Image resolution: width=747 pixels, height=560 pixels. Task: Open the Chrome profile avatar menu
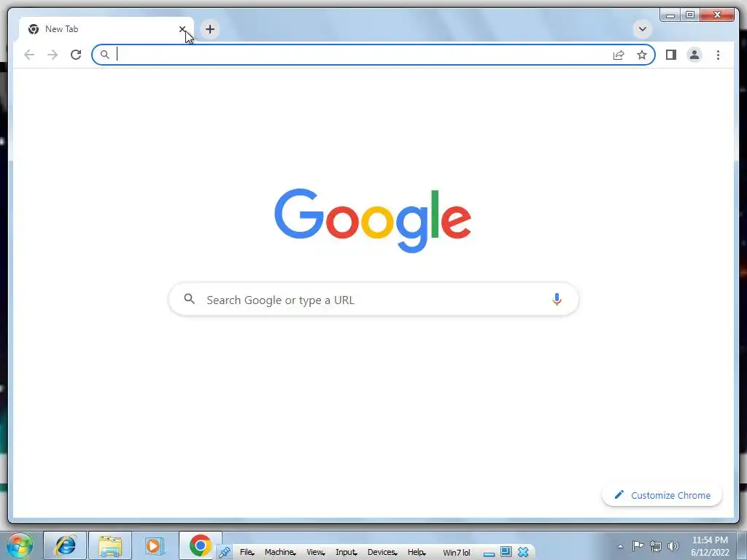coord(694,55)
